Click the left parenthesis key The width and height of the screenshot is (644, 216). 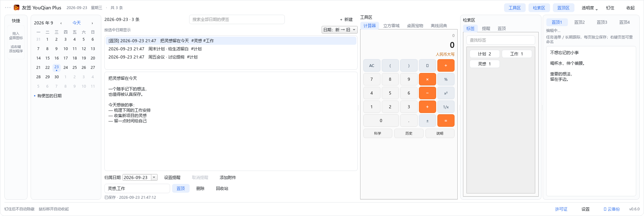390,65
